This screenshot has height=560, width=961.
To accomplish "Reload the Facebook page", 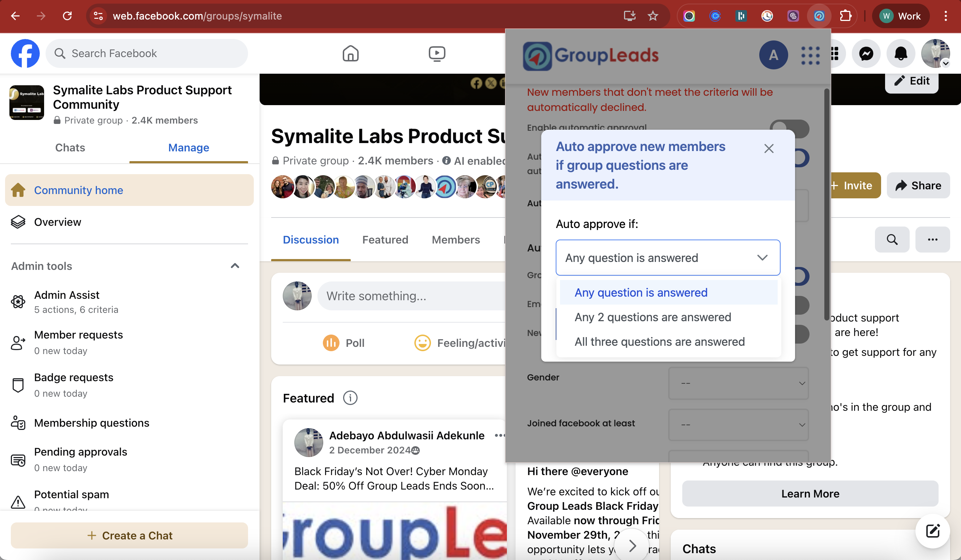I will [67, 16].
